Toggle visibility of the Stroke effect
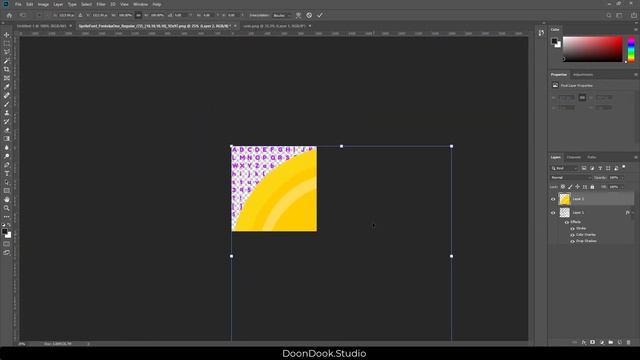 (x=572, y=229)
